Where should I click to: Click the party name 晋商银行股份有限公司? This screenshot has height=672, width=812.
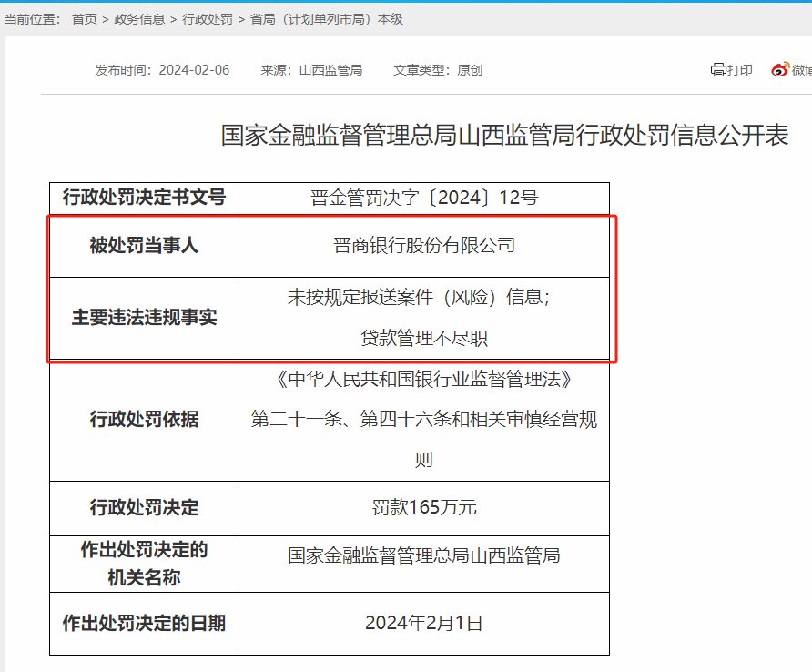coord(424,245)
